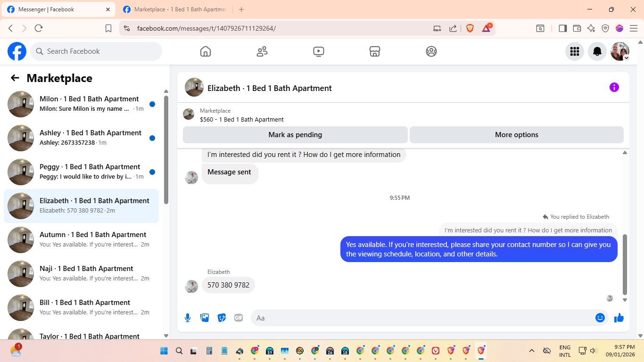
Task: Go back in browser history
Action: coord(10,28)
